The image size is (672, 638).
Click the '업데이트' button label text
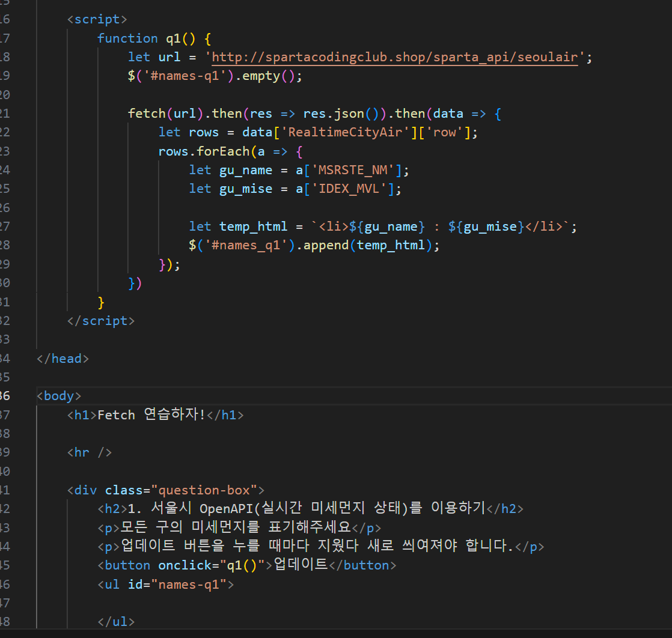(301, 565)
